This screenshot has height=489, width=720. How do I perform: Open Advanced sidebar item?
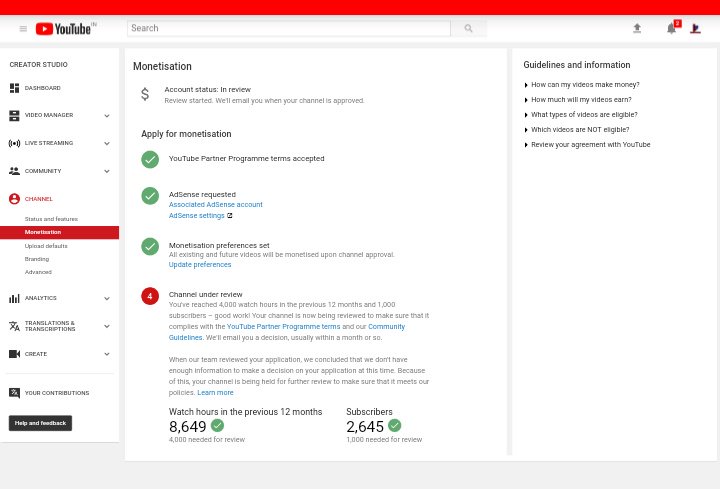coord(38,272)
